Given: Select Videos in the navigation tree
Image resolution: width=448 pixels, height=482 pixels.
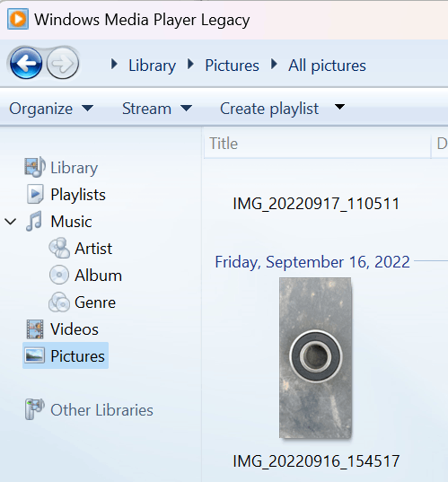Looking at the screenshot, I should tap(75, 329).
